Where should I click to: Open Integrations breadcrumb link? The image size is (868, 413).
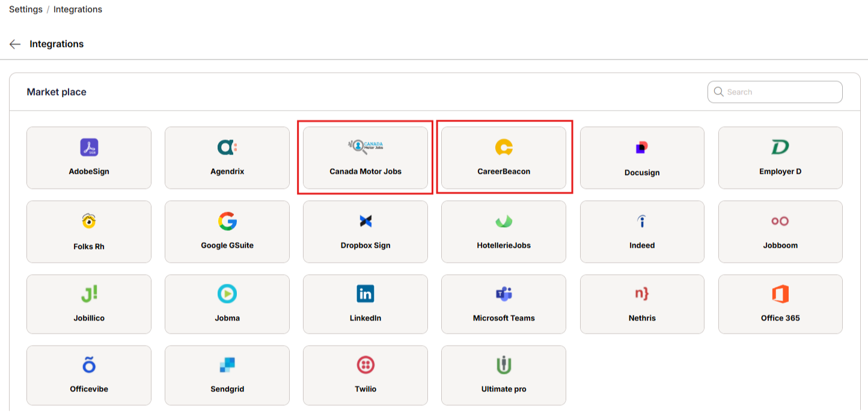[78, 10]
